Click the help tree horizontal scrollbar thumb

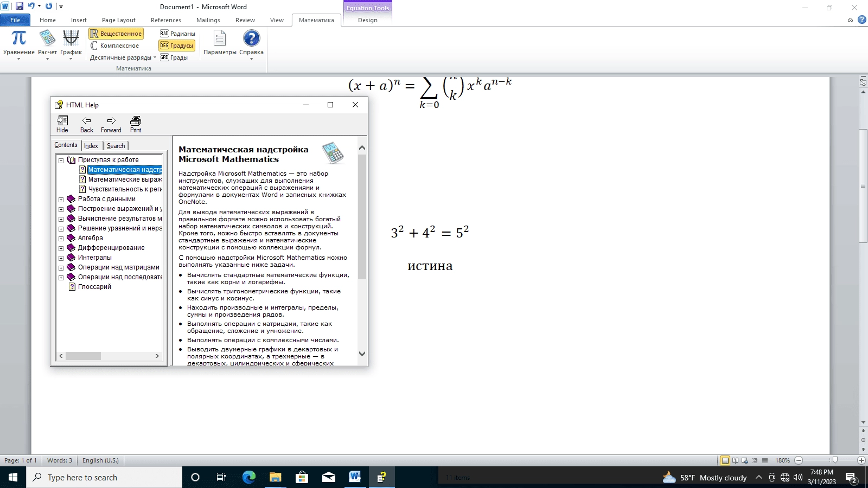[83, 356]
